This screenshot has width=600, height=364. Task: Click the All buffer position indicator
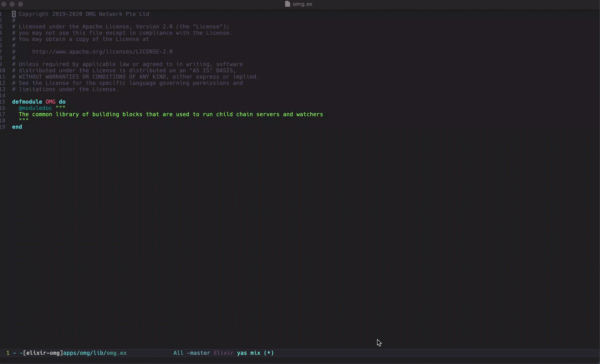(x=178, y=353)
